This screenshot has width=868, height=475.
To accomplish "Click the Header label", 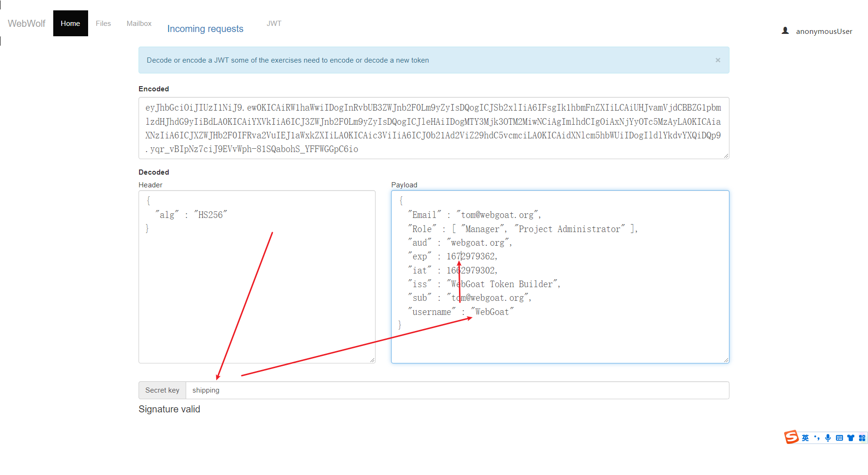I will pos(150,185).
